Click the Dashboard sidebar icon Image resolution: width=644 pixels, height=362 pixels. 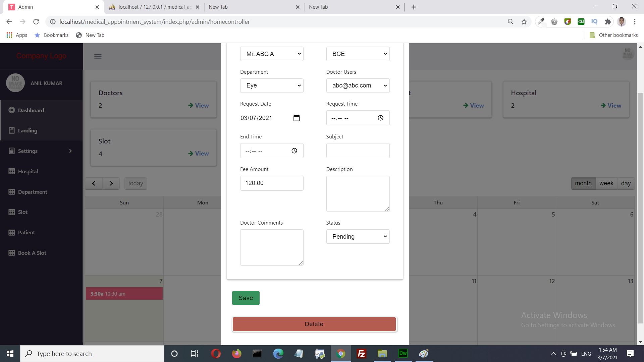click(x=12, y=110)
